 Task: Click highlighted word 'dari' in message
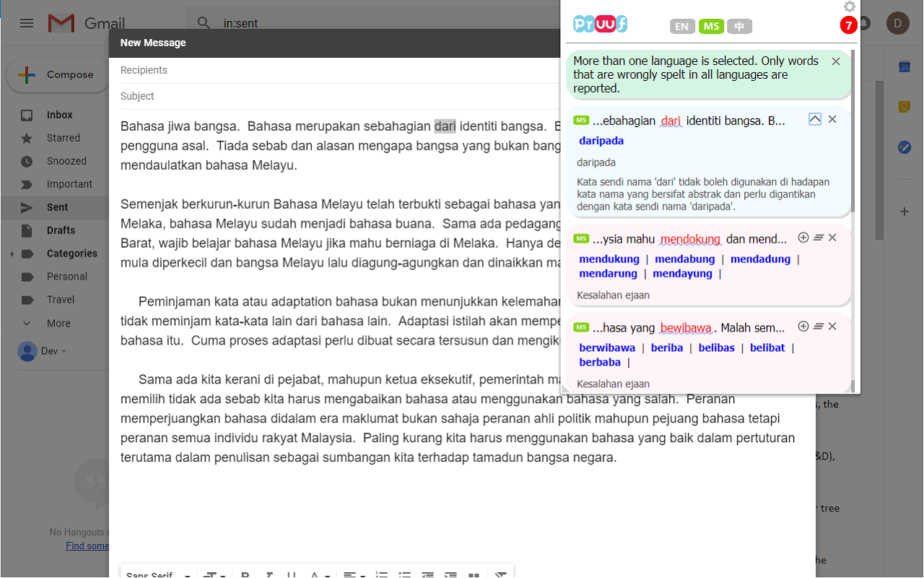point(445,126)
